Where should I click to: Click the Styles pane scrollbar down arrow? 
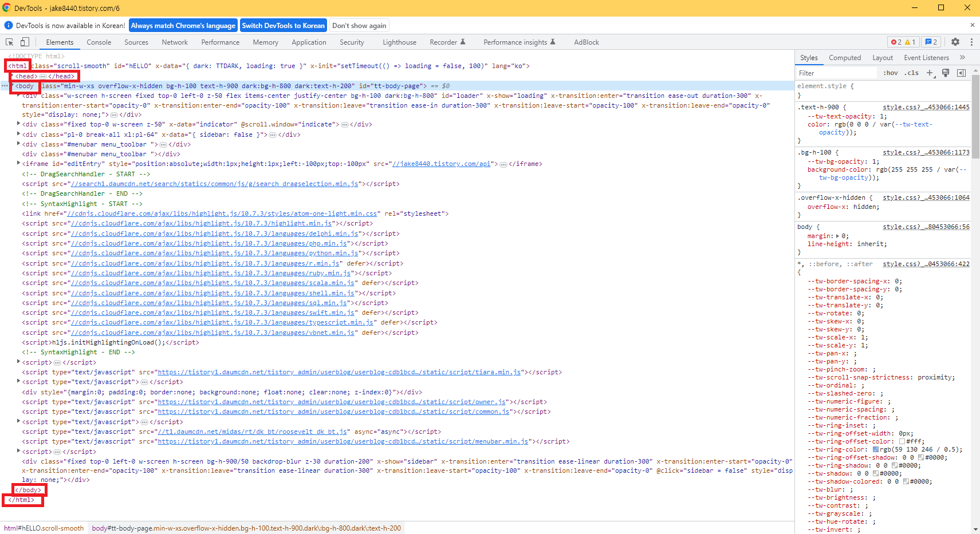[975, 529]
